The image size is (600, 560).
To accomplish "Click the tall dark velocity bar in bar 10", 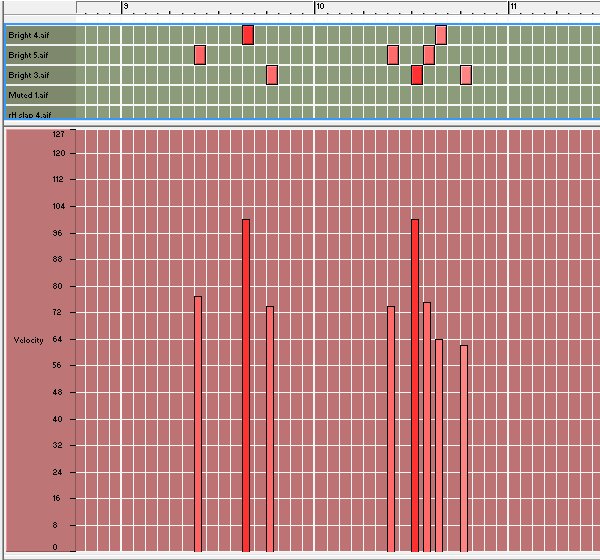I will (415, 385).
